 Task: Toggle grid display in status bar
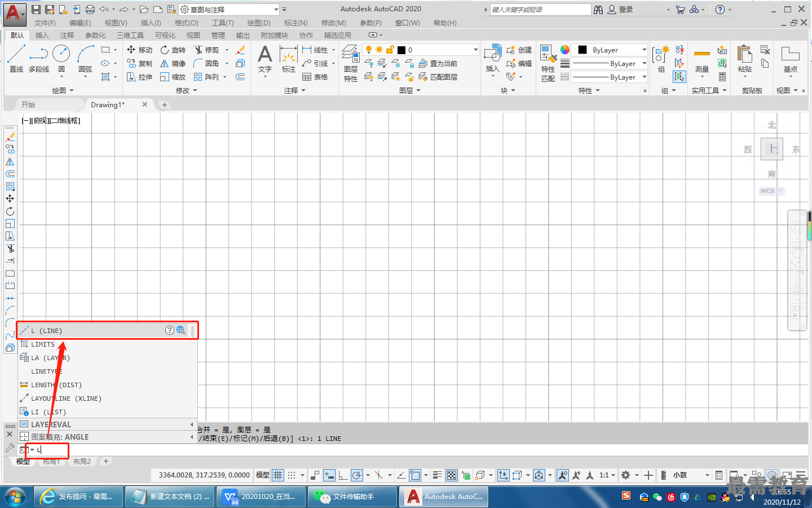pyautogui.click(x=278, y=475)
